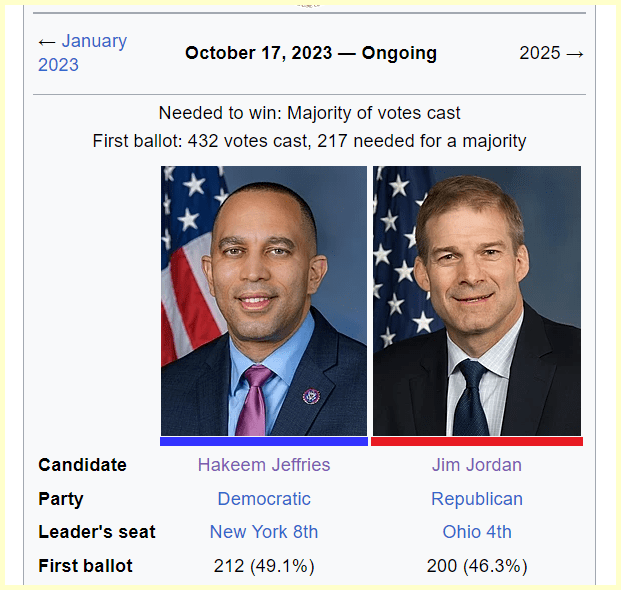Click the Leader's seat row label
The image size is (621, 590).
click(97, 532)
